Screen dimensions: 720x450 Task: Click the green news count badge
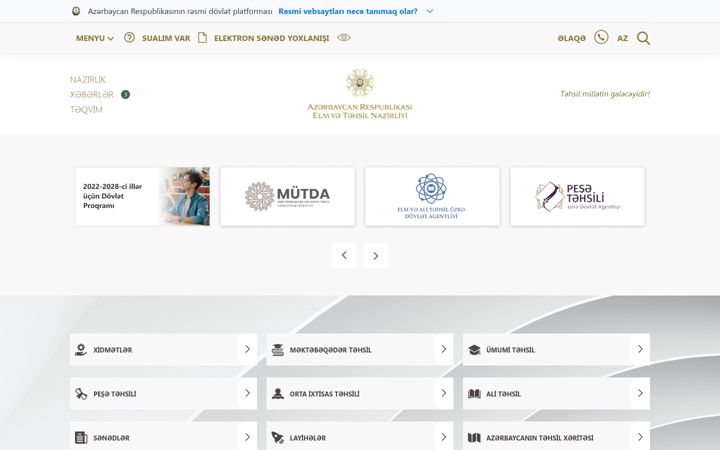pyautogui.click(x=125, y=95)
